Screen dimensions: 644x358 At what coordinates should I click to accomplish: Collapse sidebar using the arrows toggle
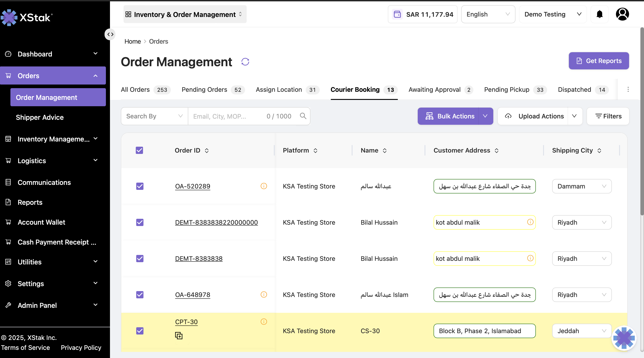click(x=110, y=34)
